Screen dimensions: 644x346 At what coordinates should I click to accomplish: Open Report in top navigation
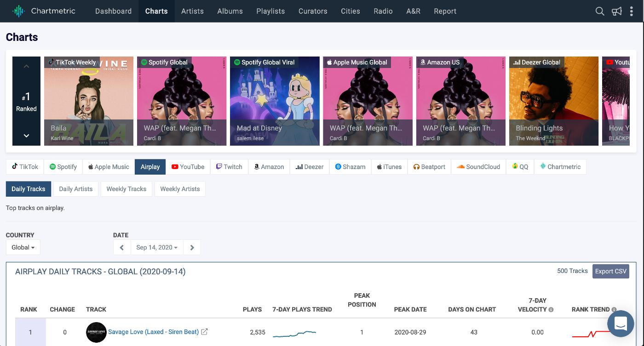click(x=445, y=11)
